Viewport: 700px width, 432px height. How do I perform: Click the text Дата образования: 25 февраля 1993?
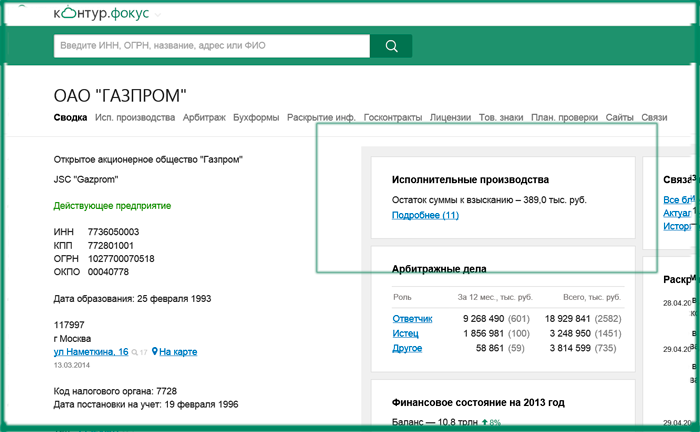click(x=132, y=299)
